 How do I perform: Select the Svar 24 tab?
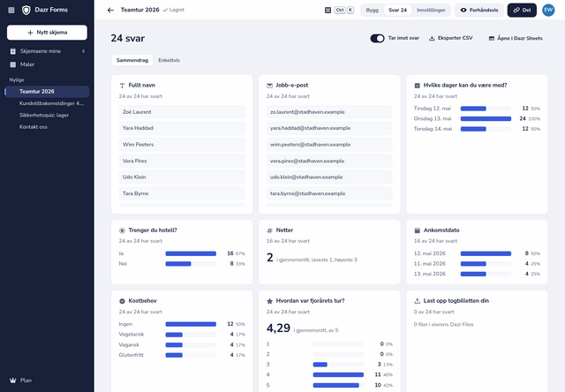[x=397, y=10]
